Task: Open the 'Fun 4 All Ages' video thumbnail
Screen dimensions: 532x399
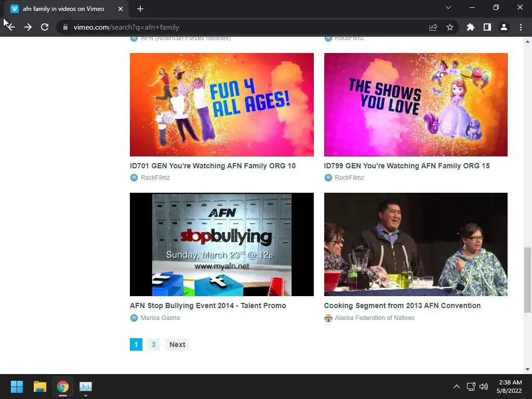Action: tap(221, 104)
